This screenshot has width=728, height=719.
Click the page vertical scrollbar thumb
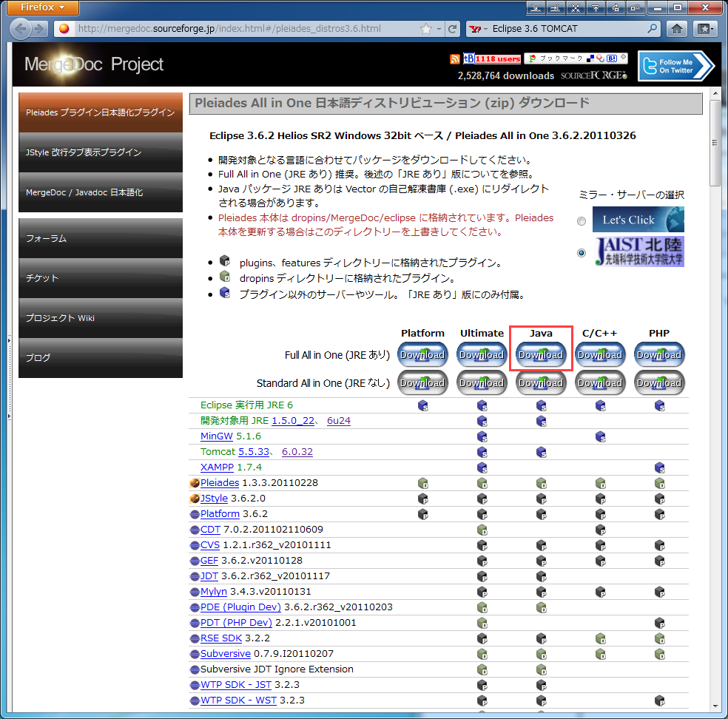715,143
